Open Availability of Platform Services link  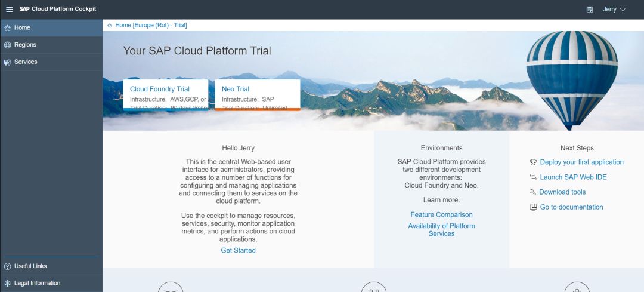pyautogui.click(x=441, y=229)
